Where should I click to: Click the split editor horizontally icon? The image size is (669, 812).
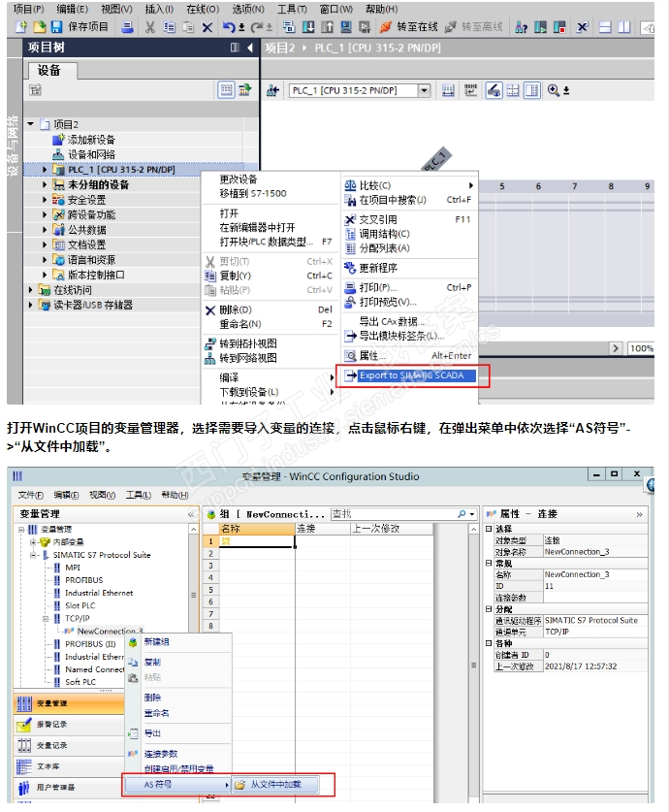tap(605, 27)
